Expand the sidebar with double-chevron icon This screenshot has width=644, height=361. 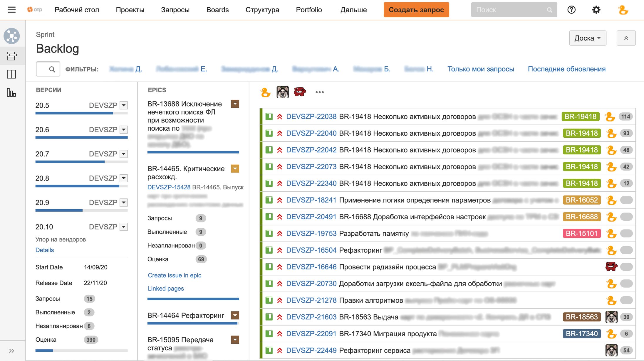point(11,350)
